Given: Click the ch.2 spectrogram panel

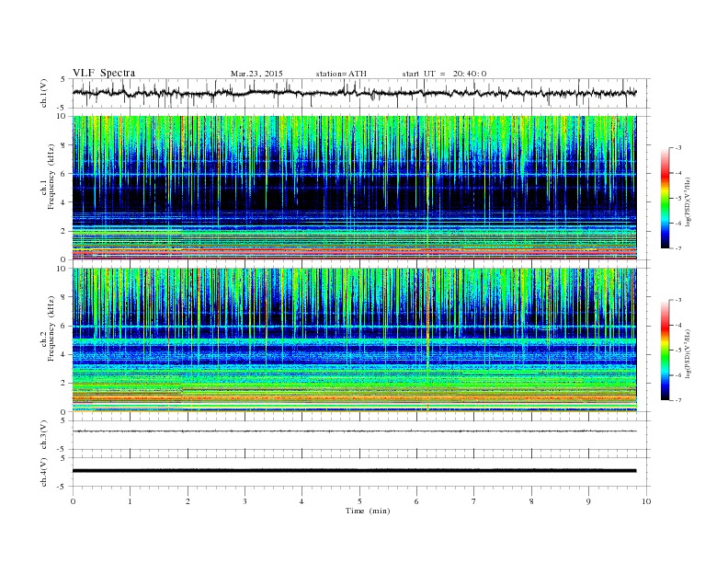Looking at the screenshot, I should [355, 340].
